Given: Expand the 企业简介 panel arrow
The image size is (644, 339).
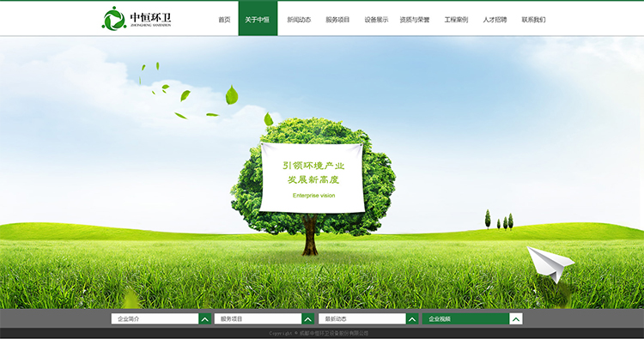Looking at the screenshot, I should point(205,319).
